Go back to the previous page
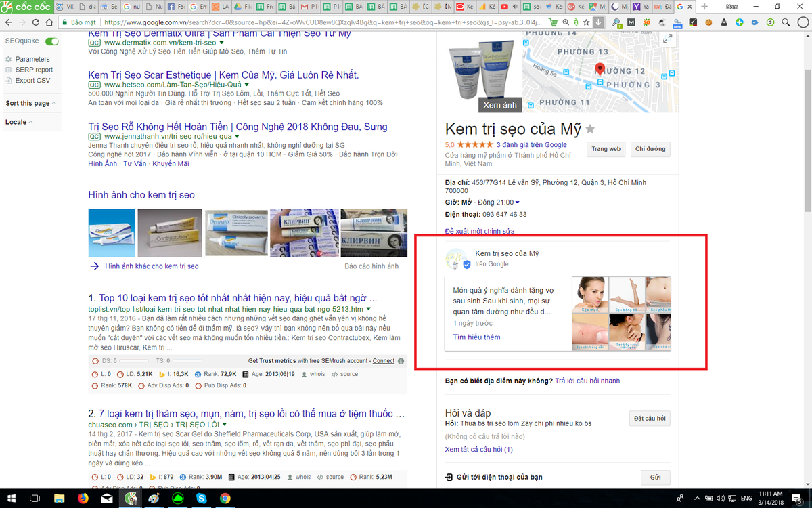The width and height of the screenshot is (812, 508). pos(8,22)
